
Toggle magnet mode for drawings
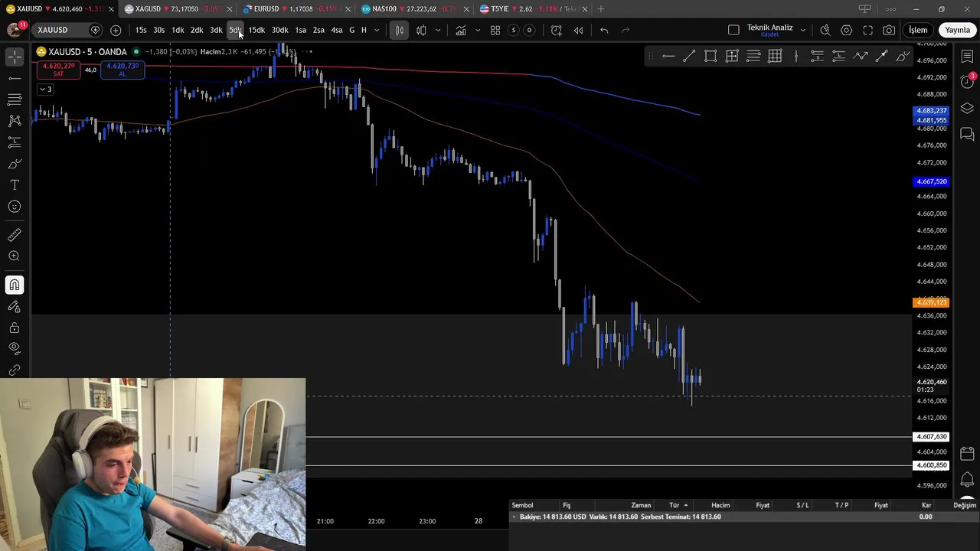[15, 285]
